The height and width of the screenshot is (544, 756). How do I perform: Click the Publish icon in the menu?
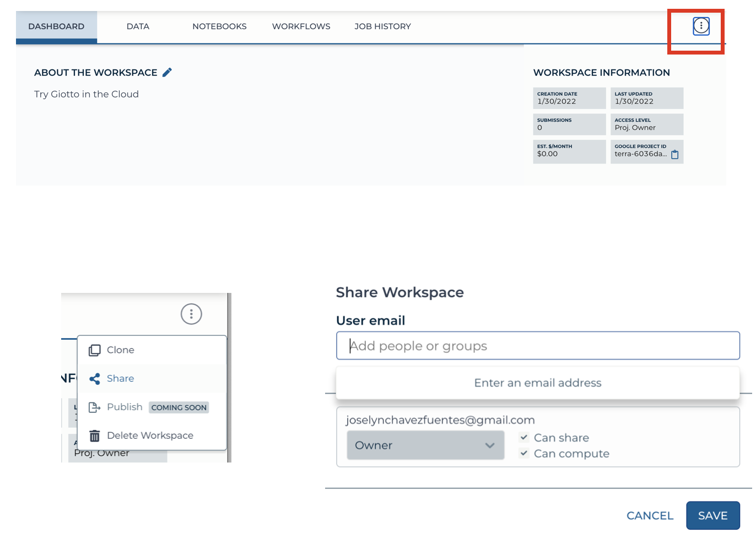coord(95,407)
